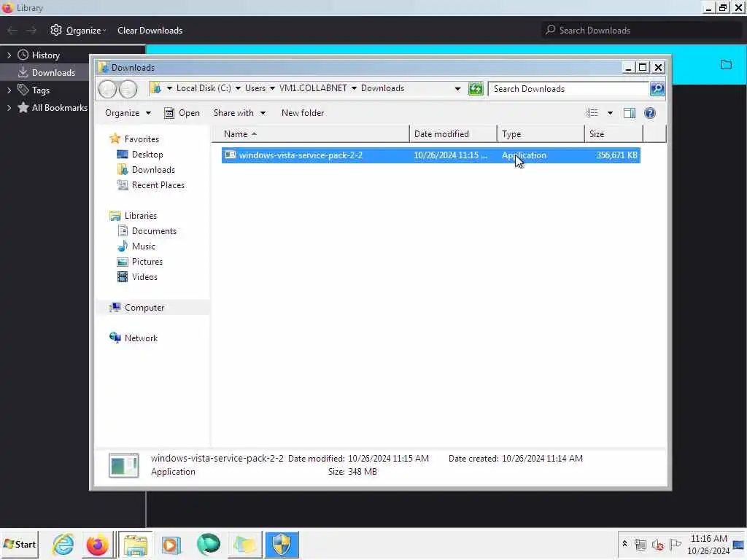Viewport: 747px width, 560px height.
Task: Expand the Tags tree item in Library
Action: [9, 90]
